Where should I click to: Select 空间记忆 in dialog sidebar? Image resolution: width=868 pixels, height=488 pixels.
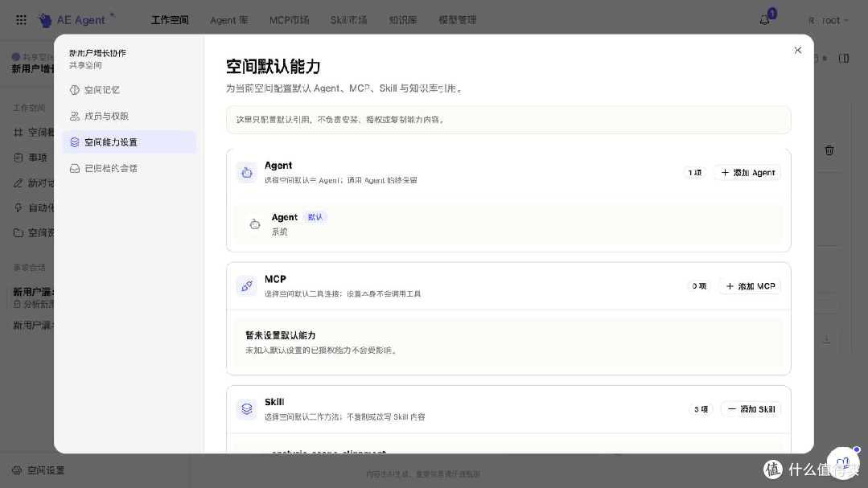(x=129, y=89)
